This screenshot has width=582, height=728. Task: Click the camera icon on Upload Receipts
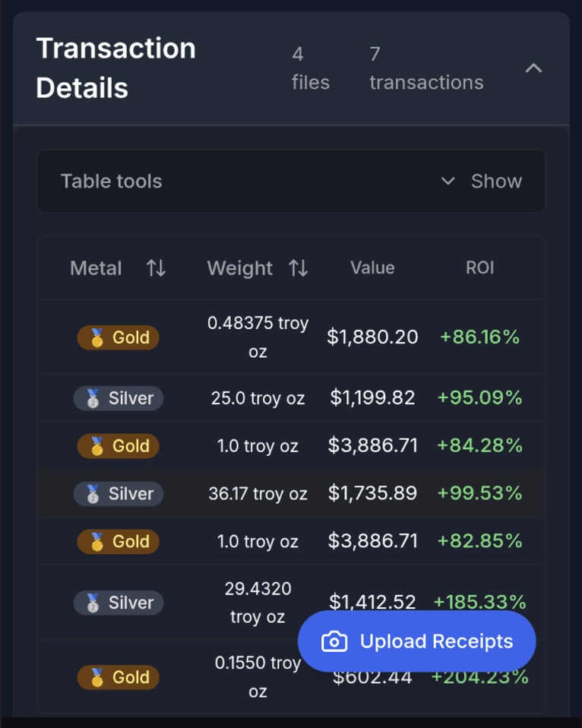click(334, 642)
